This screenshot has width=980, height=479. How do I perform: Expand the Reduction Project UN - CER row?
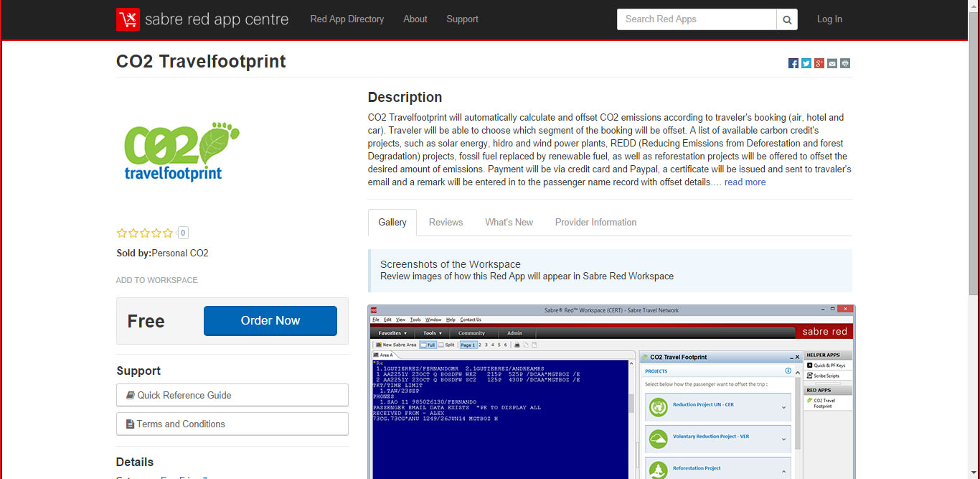click(783, 408)
